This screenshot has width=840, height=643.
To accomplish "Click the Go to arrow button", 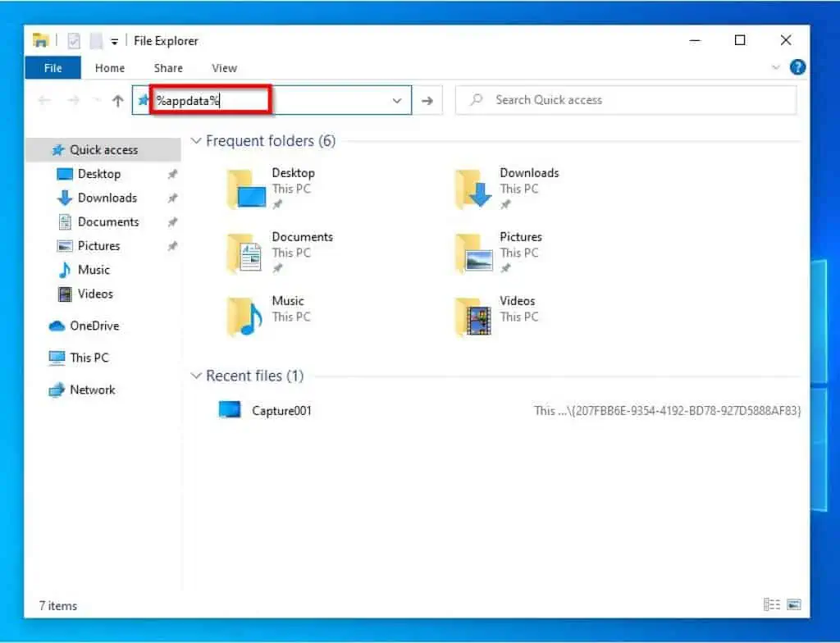I will 427,100.
